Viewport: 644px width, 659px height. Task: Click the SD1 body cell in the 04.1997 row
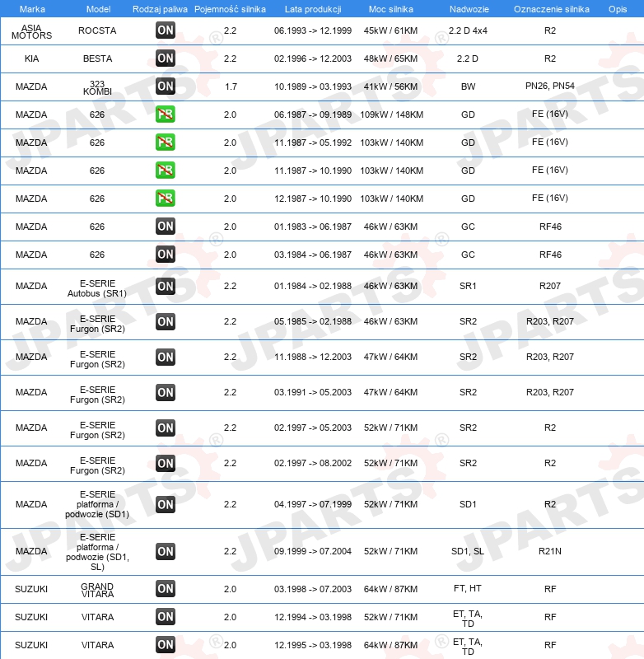click(468, 504)
